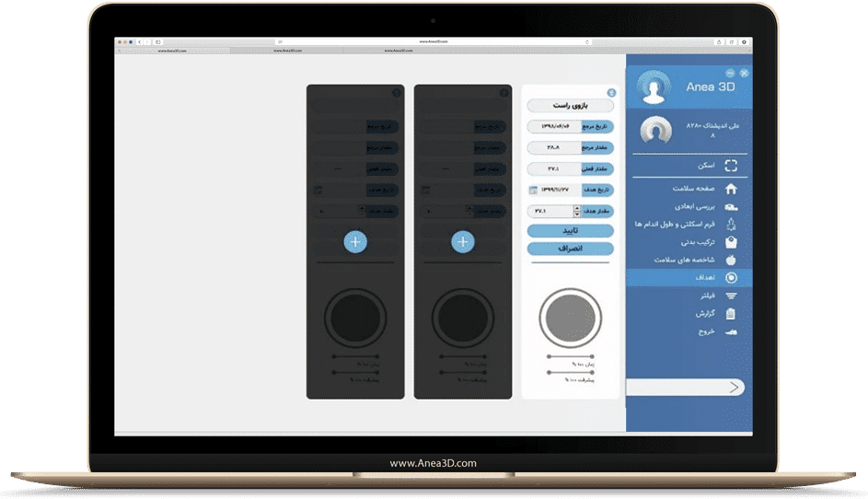The image size is (868, 499).
Task: Go back in the browser
Action: (140, 42)
